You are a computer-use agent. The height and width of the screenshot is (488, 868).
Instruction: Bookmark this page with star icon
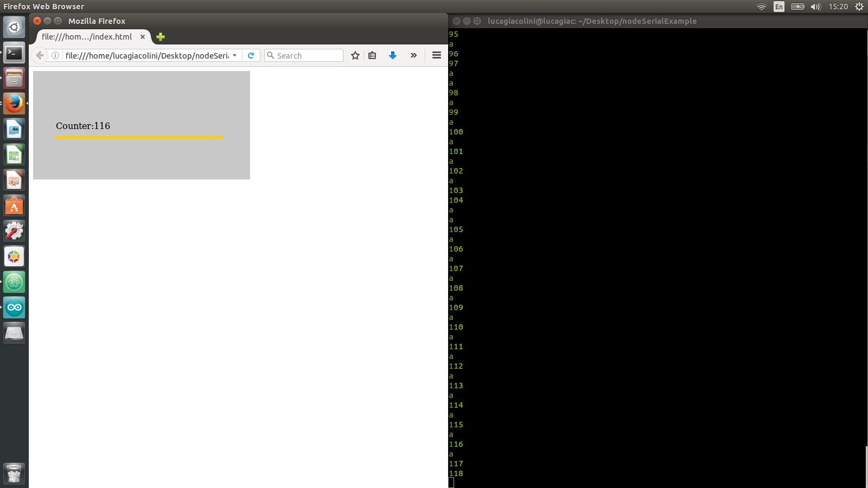[355, 55]
